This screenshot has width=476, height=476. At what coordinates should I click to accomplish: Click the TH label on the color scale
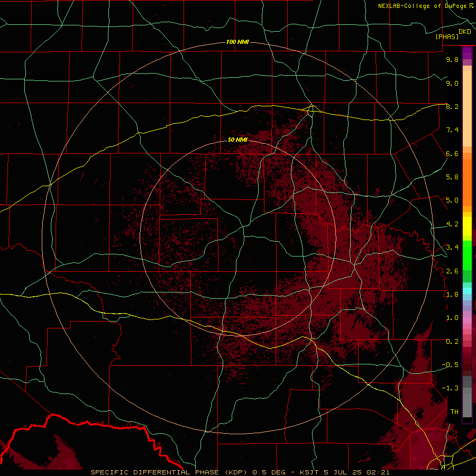click(x=454, y=412)
